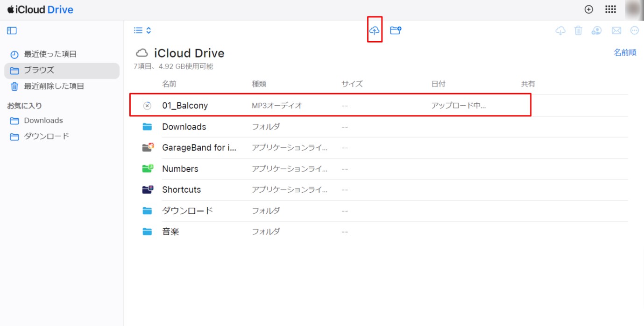Select the 01_Balcony file name
Viewport: 644px width, 326px height.
coord(185,106)
